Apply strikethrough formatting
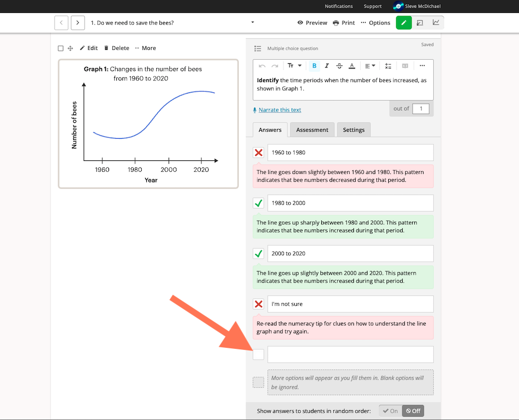The height and width of the screenshot is (420, 519). click(x=339, y=66)
